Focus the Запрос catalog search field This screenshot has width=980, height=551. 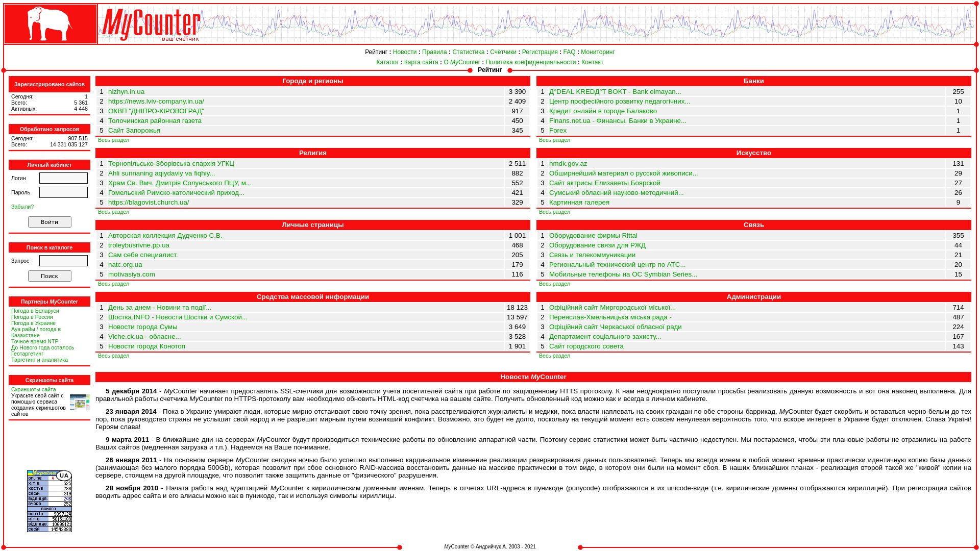click(63, 261)
